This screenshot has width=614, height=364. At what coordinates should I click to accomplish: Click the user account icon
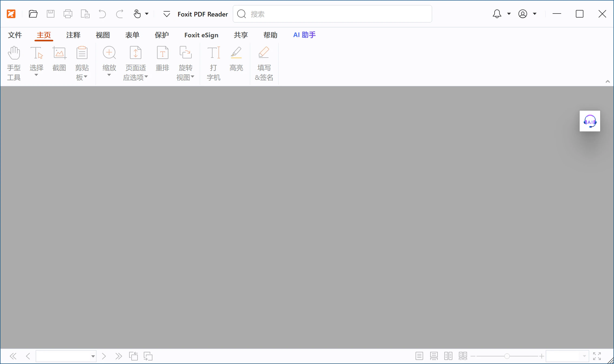(x=523, y=14)
